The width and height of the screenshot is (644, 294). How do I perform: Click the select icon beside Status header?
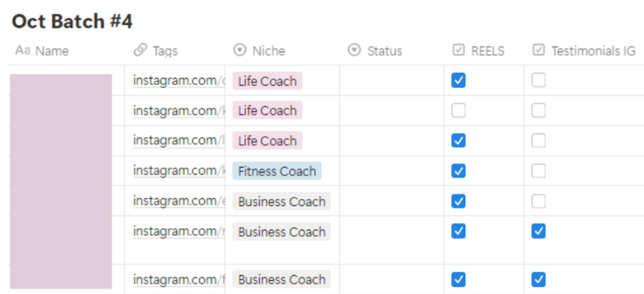tap(354, 50)
